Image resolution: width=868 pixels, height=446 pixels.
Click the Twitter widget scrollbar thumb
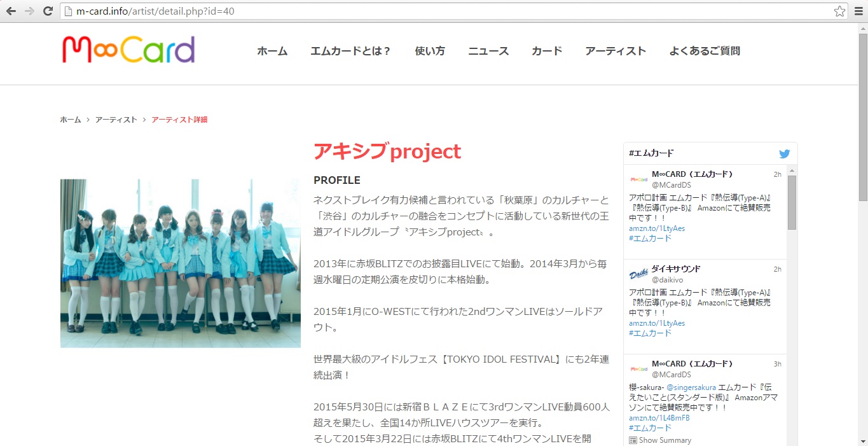tap(792, 202)
